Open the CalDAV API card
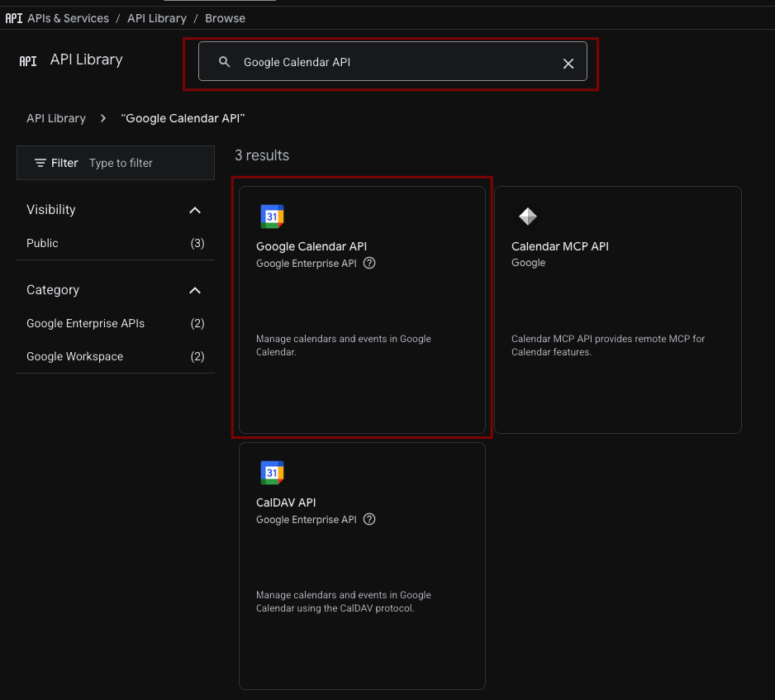The image size is (775, 700). (362, 566)
